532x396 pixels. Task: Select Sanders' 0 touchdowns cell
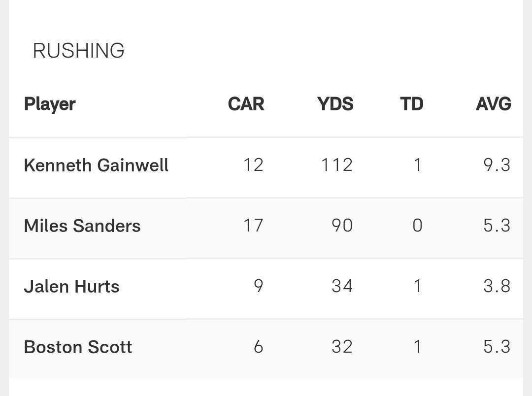click(x=417, y=226)
